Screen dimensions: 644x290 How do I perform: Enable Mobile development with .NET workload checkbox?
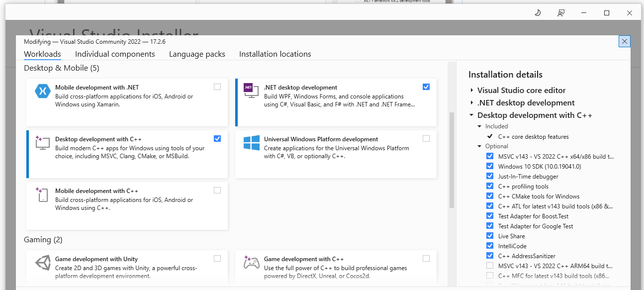pyautogui.click(x=217, y=87)
